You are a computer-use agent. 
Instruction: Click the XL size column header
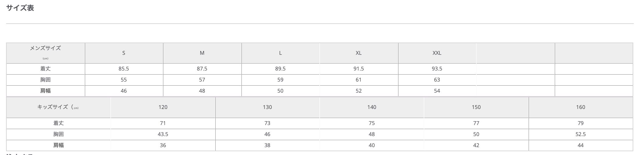click(x=359, y=53)
